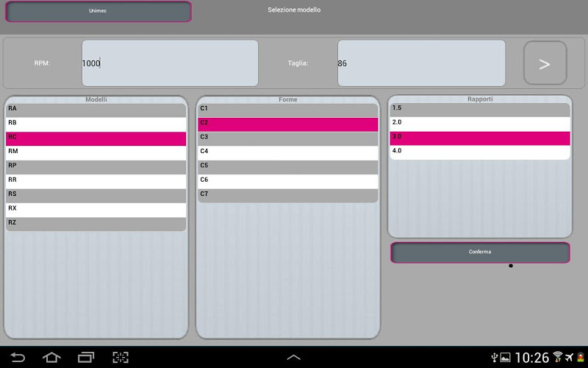Select model RS
Image resolution: width=588 pixels, height=368 pixels.
96,196
